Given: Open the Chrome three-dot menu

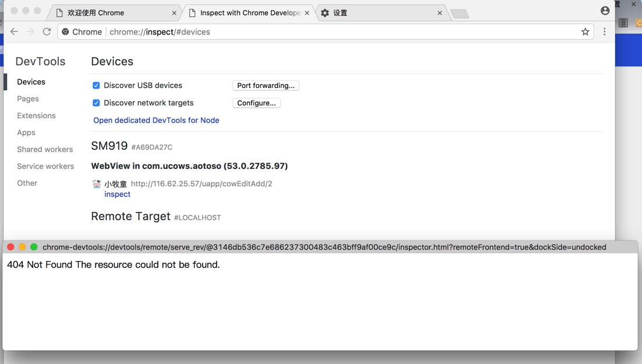Looking at the screenshot, I should click(x=604, y=32).
